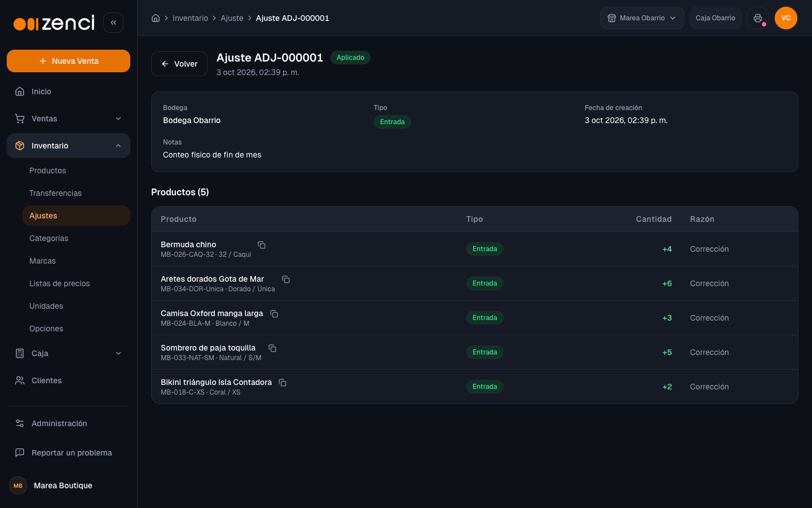Screen dimensions: 812x508
Task: Click the Entrada badge in Sombrero row
Action: tap(485, 352)
